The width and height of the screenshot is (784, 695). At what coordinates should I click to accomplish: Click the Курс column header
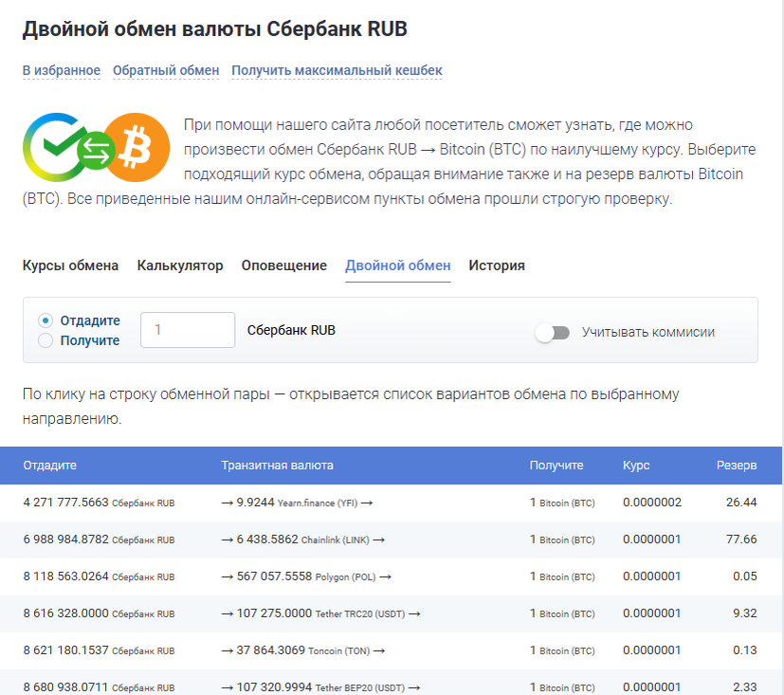pos(636,466)
